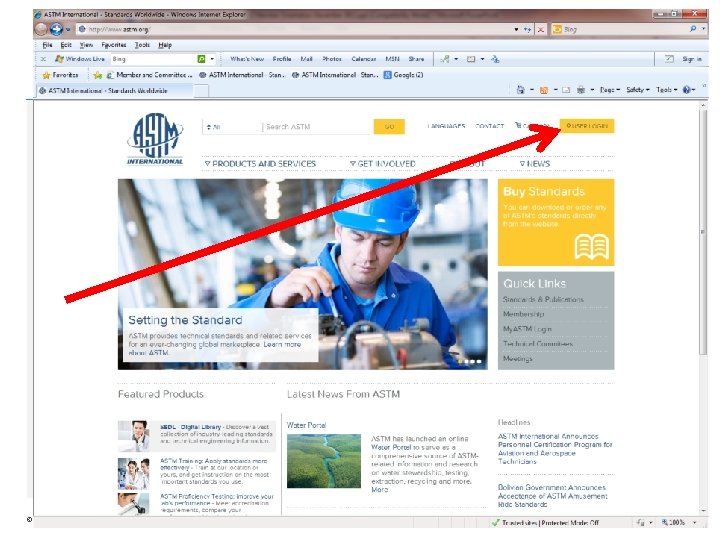The width and height of the screenshot is (720, 540).
Task: Click the SEDL Digital Library product thumbnail
Action: coord(133,436)
